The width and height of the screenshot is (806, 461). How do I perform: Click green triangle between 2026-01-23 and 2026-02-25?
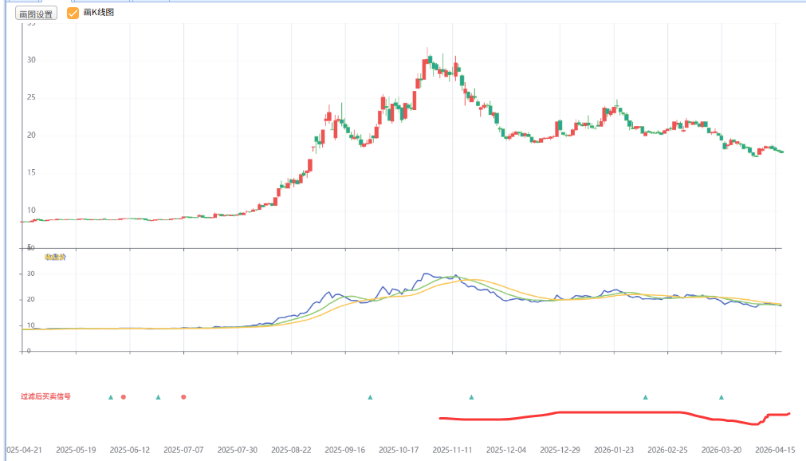coord(646,397)
